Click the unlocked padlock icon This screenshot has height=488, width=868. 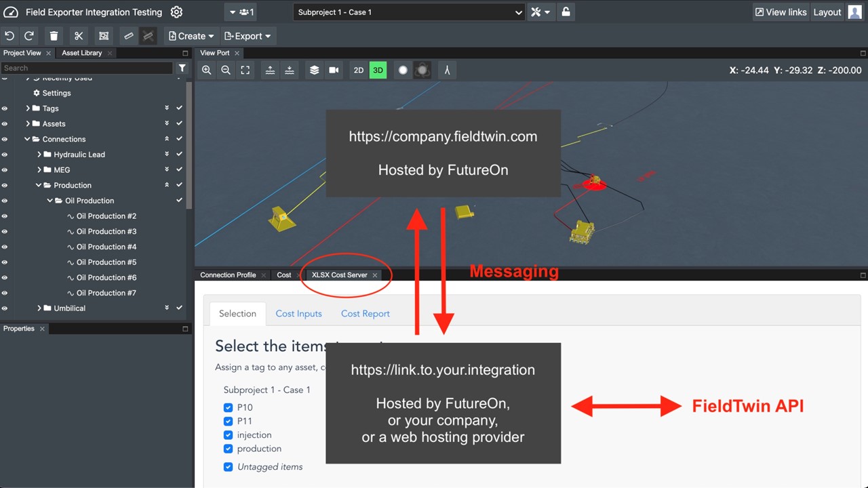(566, 12)
